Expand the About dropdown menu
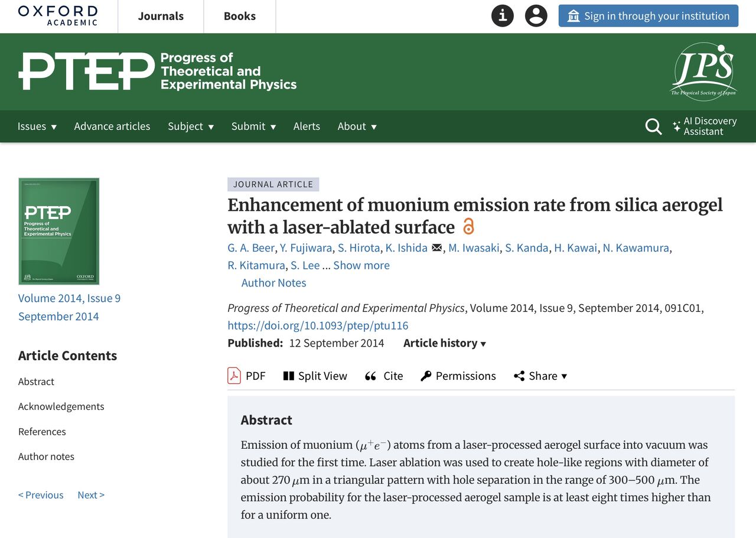 coord(357,126)
